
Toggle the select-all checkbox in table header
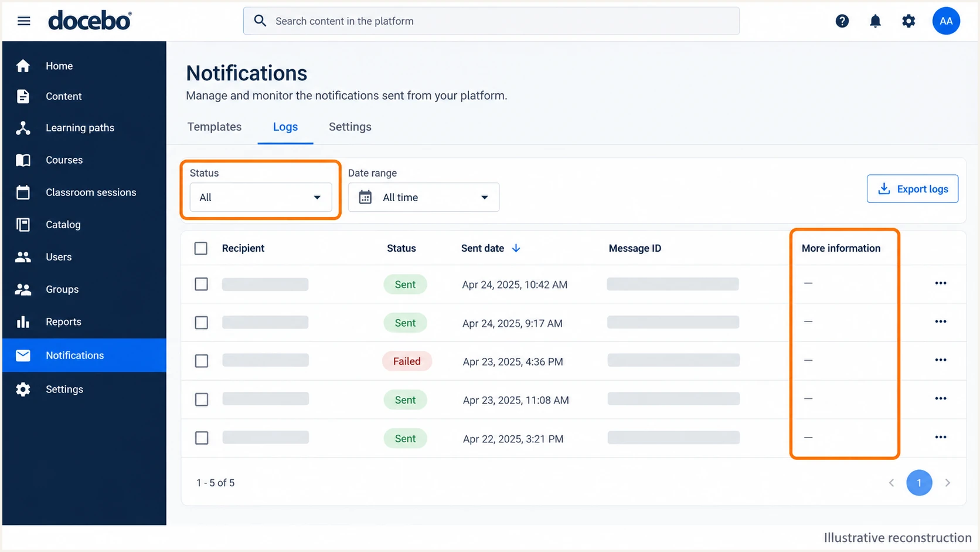(x=201, y=248)
